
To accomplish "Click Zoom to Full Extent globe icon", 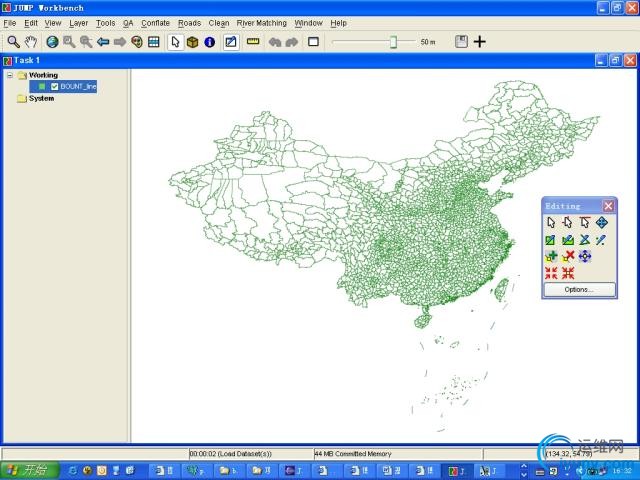I will pos(52,42).
